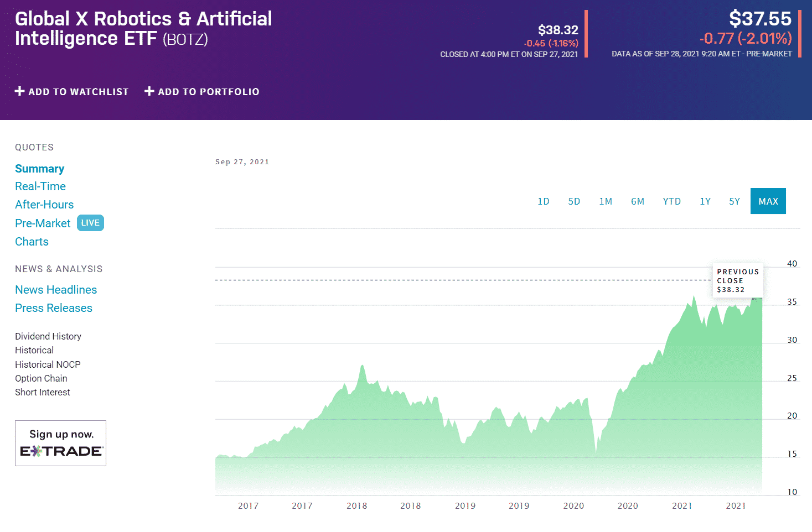
Task: Select the 6M chart range
Action: [x=638, y=201]
